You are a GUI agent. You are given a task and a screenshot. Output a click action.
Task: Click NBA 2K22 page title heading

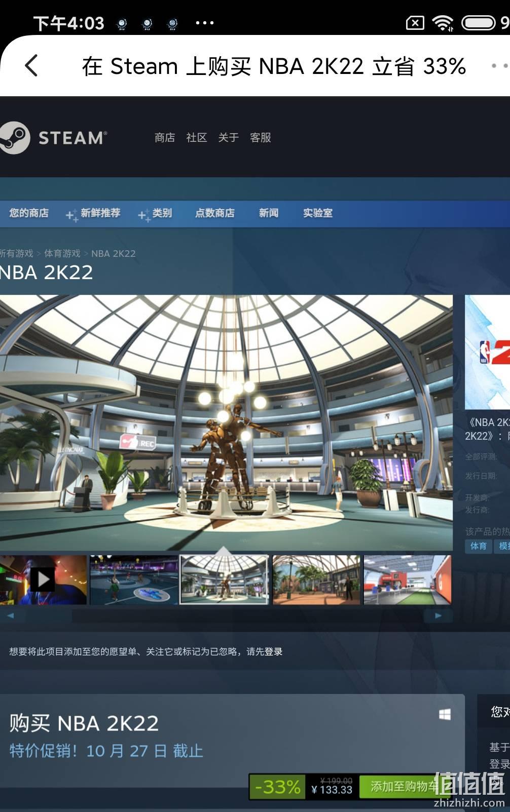click(47, 273)
